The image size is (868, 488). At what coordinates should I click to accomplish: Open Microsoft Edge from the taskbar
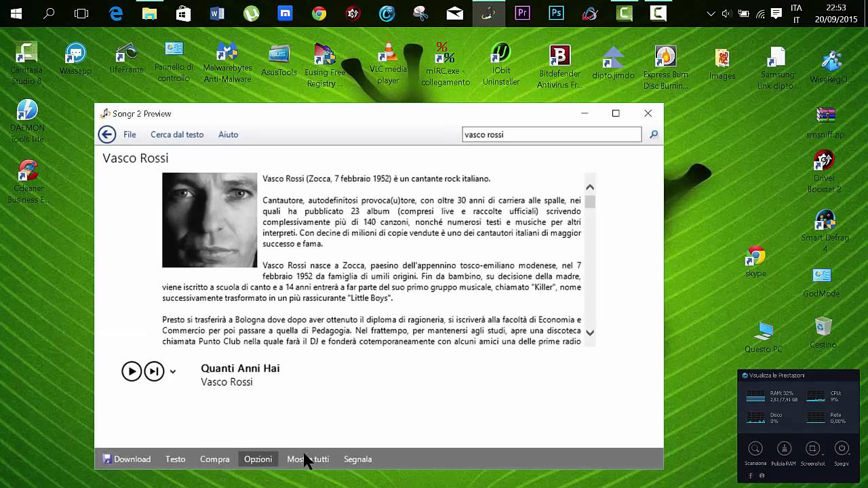coord(116,14)
